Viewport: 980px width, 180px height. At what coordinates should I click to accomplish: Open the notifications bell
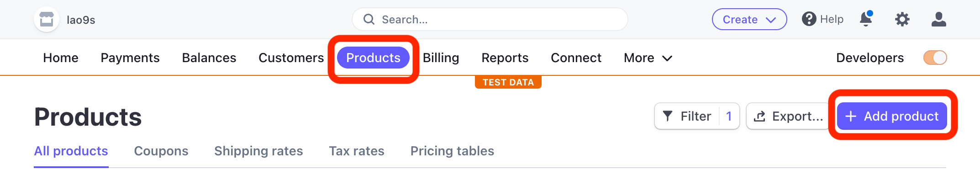(x=866, y=19)
